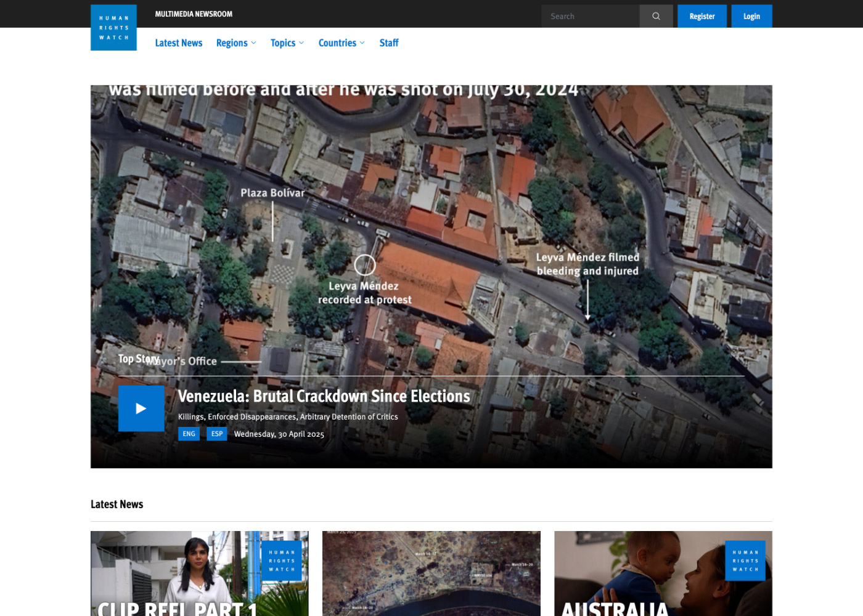Click the Register button

[x=701, y=17]
